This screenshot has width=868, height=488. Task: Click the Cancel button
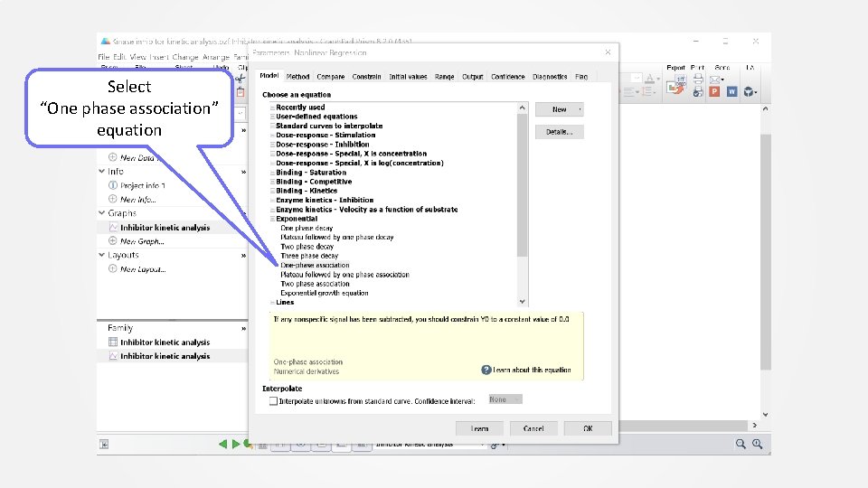coord(533,428)
